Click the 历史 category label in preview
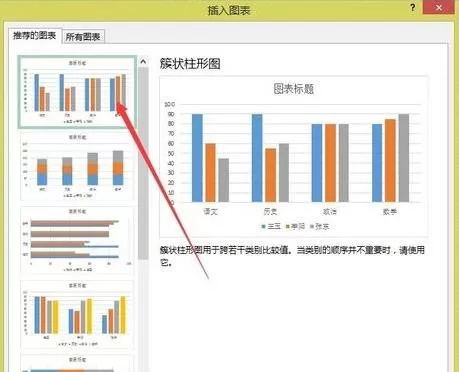 270,212
